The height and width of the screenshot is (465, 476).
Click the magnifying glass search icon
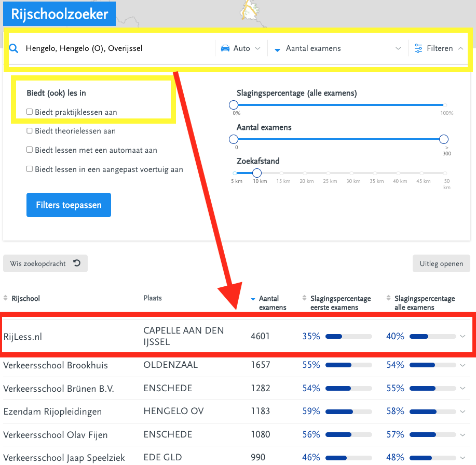click(x=13, y=48)
